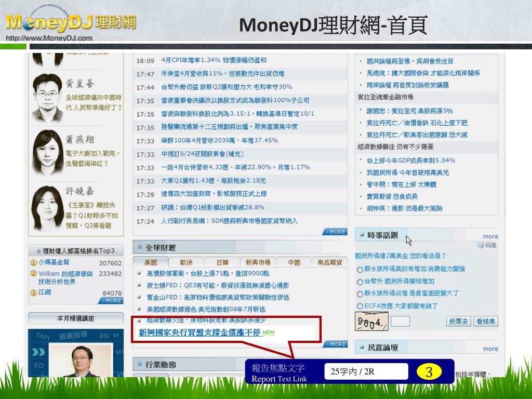
Task: Click the rank 3 badge beside 江湖
Action: click(33, 292)
